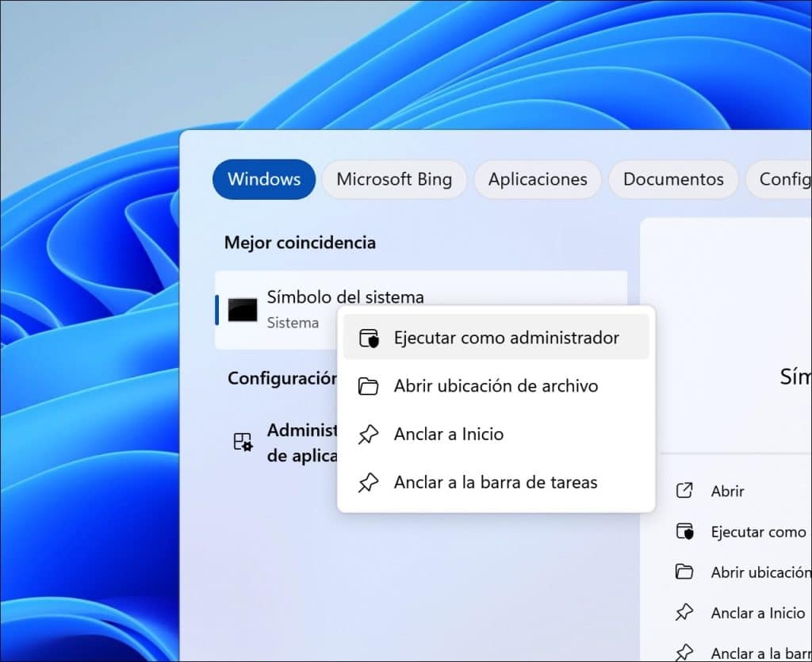Click the apps settings icon next to Administ result

click(243, 442)
